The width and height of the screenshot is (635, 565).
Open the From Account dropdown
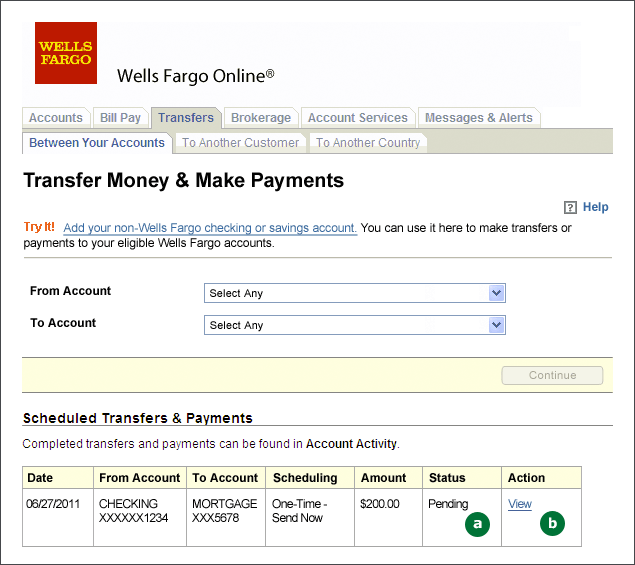355,293
